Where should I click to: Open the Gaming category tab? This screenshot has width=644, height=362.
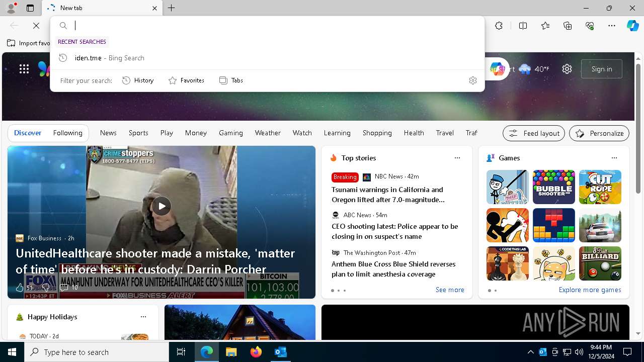pos(231,133)
